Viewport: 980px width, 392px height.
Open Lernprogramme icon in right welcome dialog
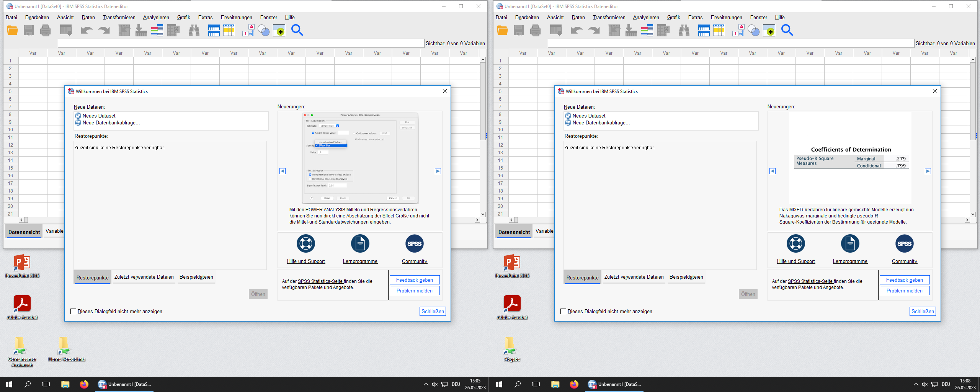(850, 244)
